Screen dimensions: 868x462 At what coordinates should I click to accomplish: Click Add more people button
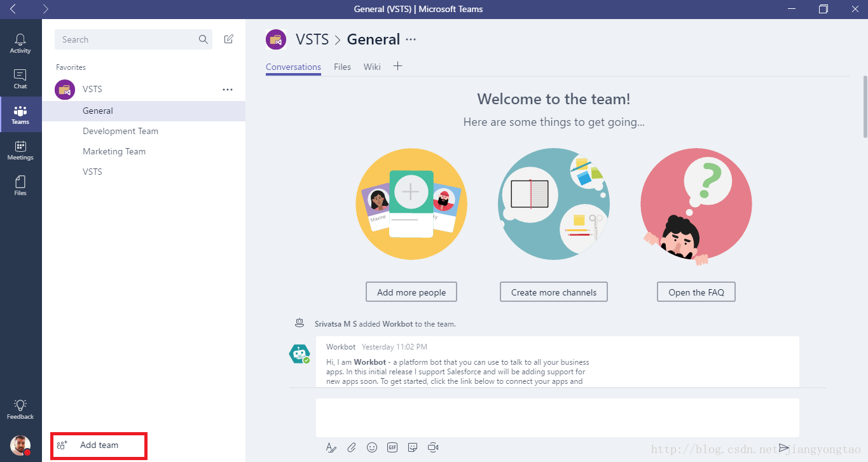tap(411, 292)
